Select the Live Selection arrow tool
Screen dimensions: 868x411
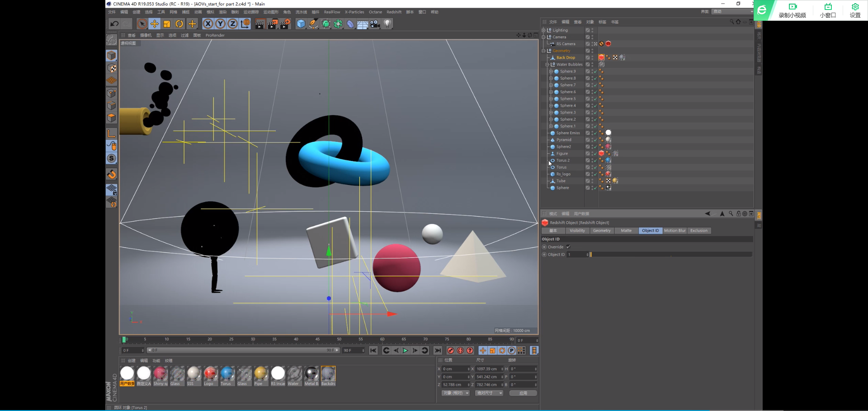(142, 24)
